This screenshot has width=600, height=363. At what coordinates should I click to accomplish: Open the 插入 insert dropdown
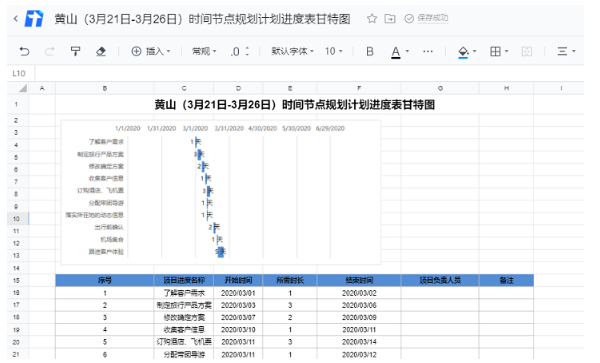pyautogui.click(x=151, y=51)
